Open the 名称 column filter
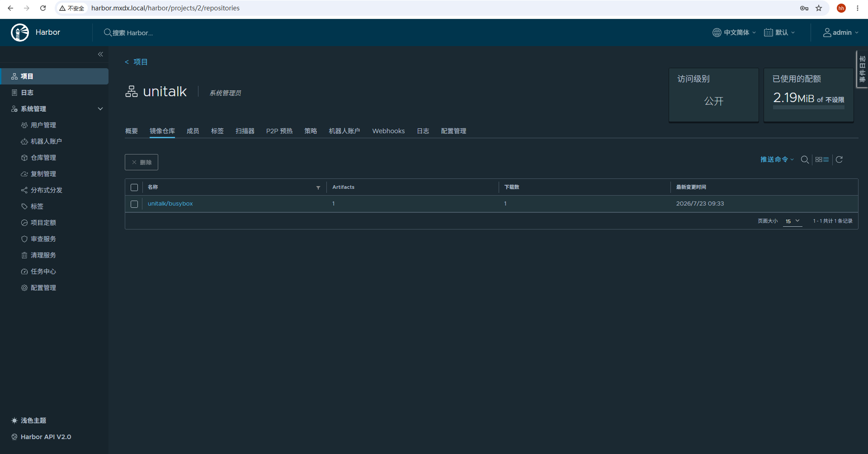 point(318,187)
